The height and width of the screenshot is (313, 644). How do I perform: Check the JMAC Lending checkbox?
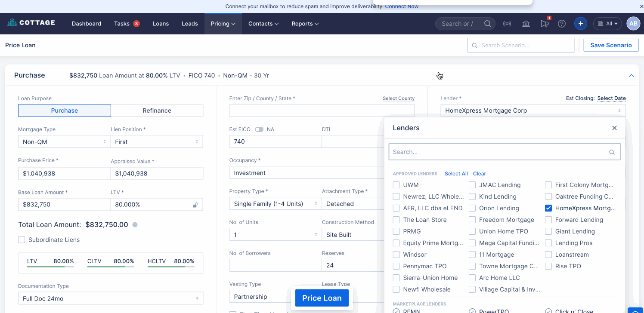click(x=472, y=185)
